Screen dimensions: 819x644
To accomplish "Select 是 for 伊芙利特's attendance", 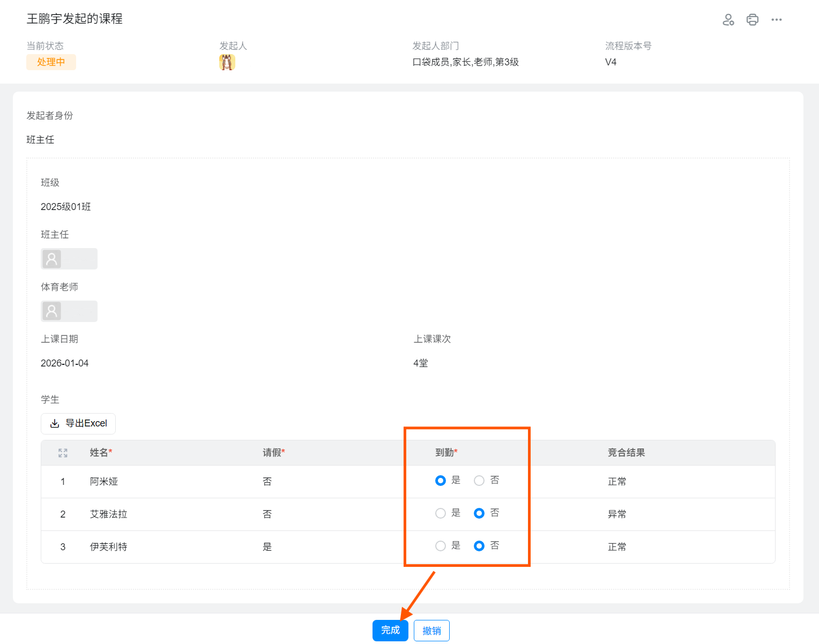I will click(441, 546).
